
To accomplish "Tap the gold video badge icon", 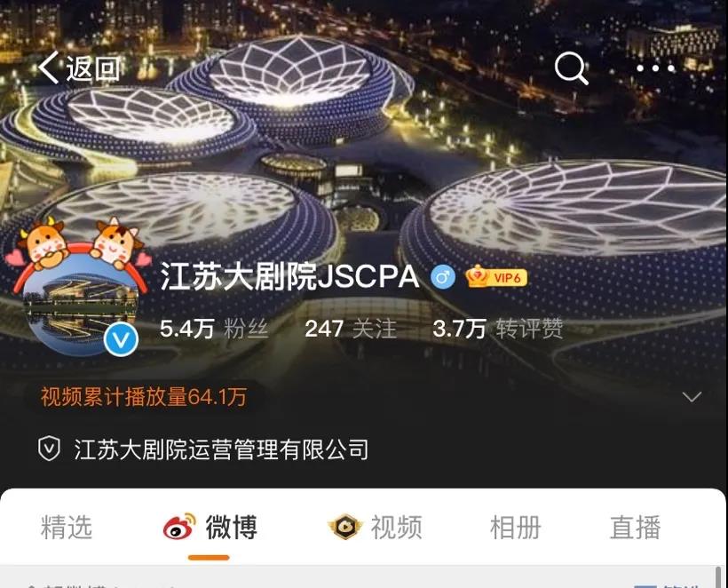I will pyautogui.click(x=345, y=527).
